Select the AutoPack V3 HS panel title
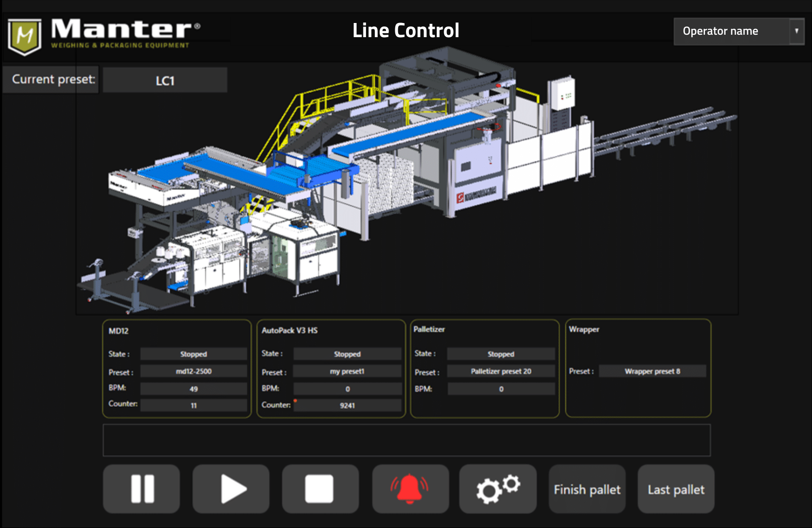The height and width of the screenshot is (528, 812). (x=289, y=330)
